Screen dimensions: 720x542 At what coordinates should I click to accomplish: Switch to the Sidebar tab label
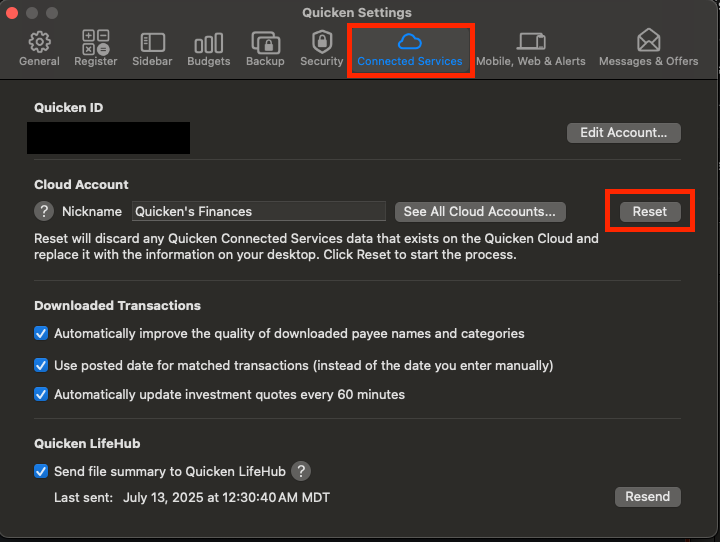[152, 61]
